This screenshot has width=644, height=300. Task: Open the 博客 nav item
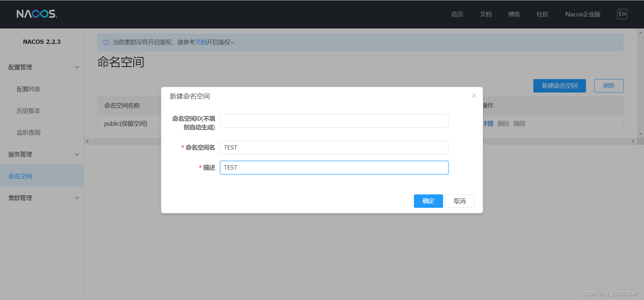coord(514,14)
